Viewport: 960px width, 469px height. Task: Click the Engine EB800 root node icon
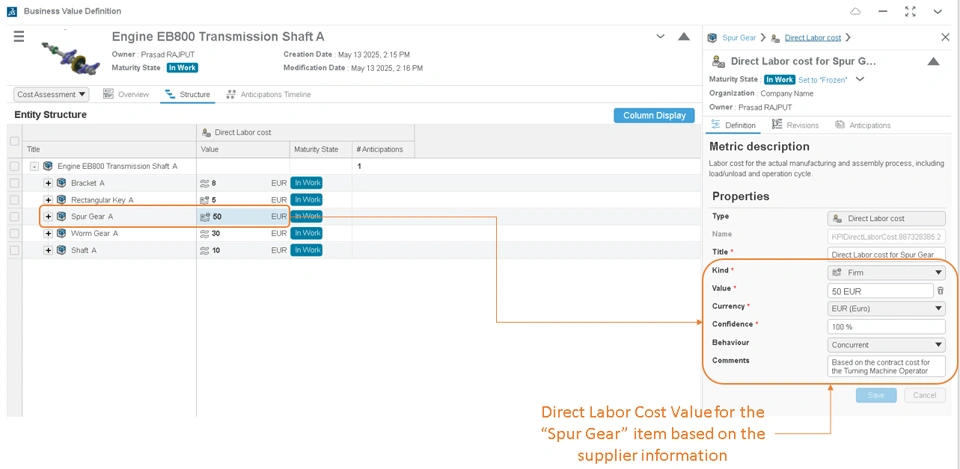[x=48, y=166]
